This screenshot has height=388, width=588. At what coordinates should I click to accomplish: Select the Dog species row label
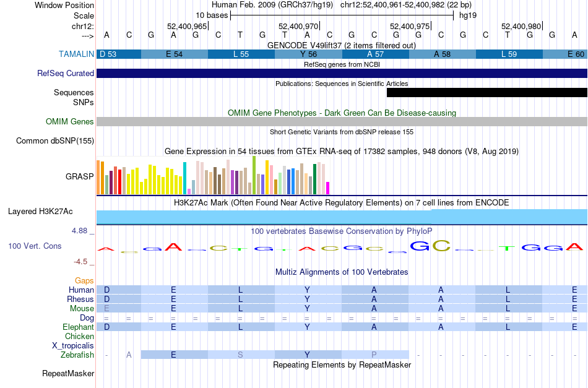pos(87,318)
